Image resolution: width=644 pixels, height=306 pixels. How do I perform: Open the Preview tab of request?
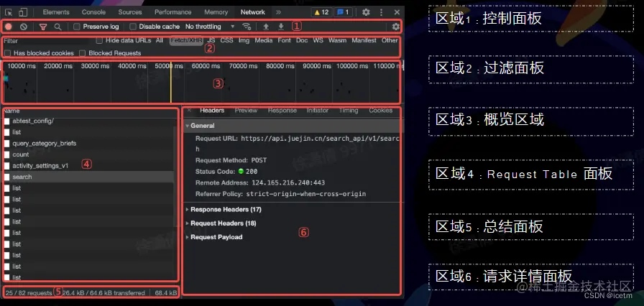click(246, 111)
